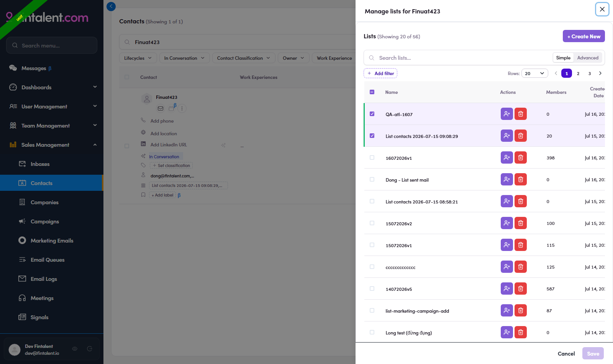Screen dimensions: 613x364
Task: Cancel the Manage lists dialog
Action: click(566, 353)
